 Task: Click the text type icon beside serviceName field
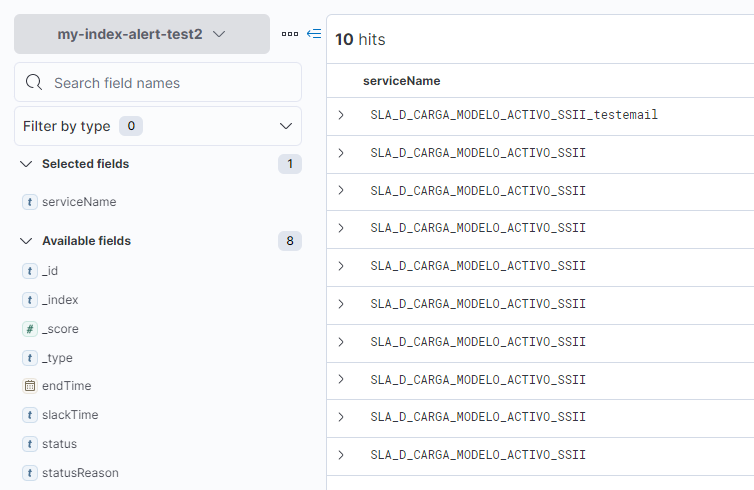pyautogui.click(x=30, y=202)
